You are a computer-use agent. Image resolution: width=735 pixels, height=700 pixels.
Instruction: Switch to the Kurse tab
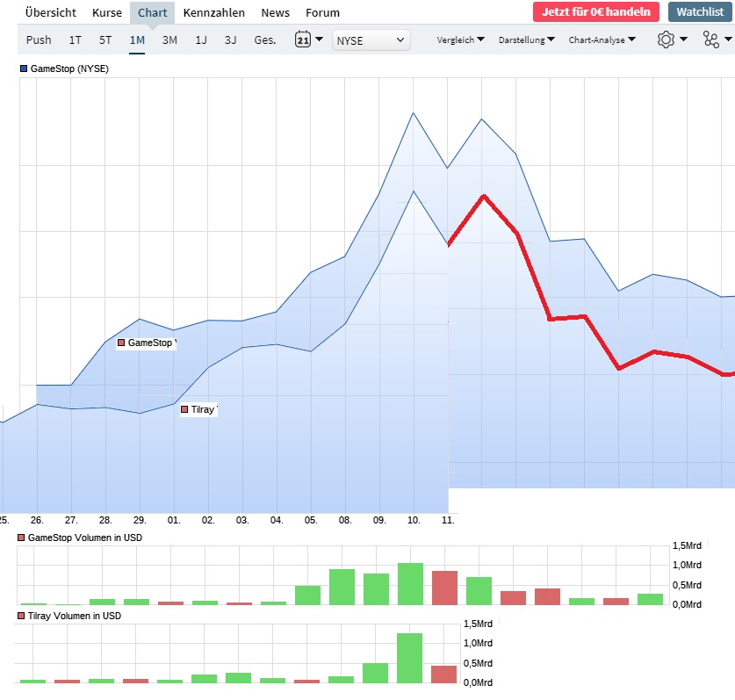click(107, 12)
